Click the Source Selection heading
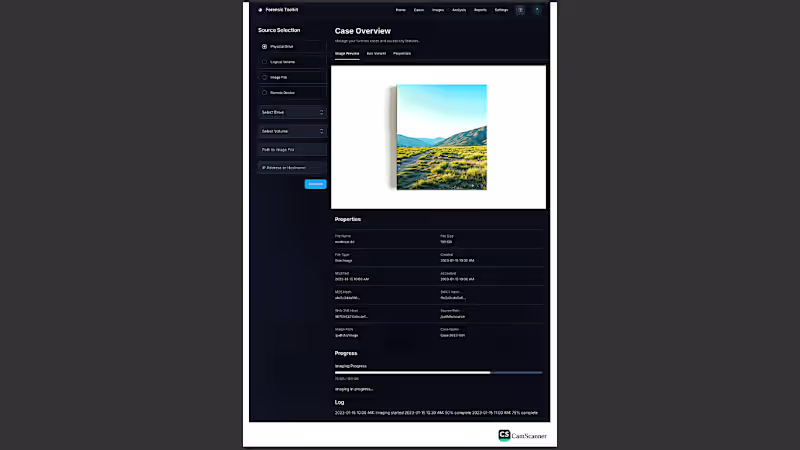The height and width of the screenshot is (450, 800). (279, 30)
